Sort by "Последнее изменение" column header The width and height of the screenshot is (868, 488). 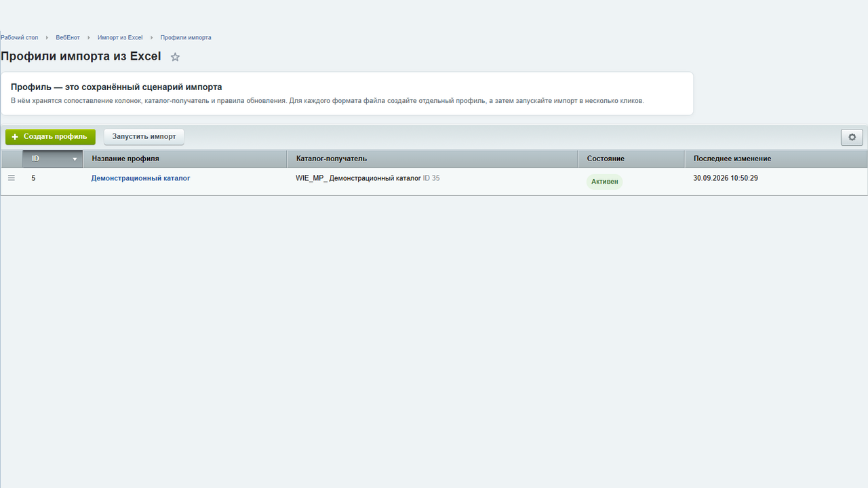(776, 159)
